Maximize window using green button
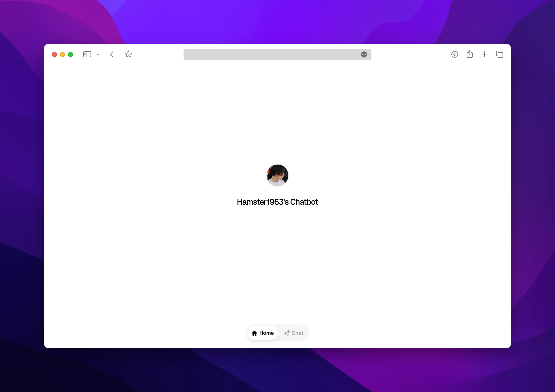Screen dimensions: 555x392 click(x=71, y=55)
